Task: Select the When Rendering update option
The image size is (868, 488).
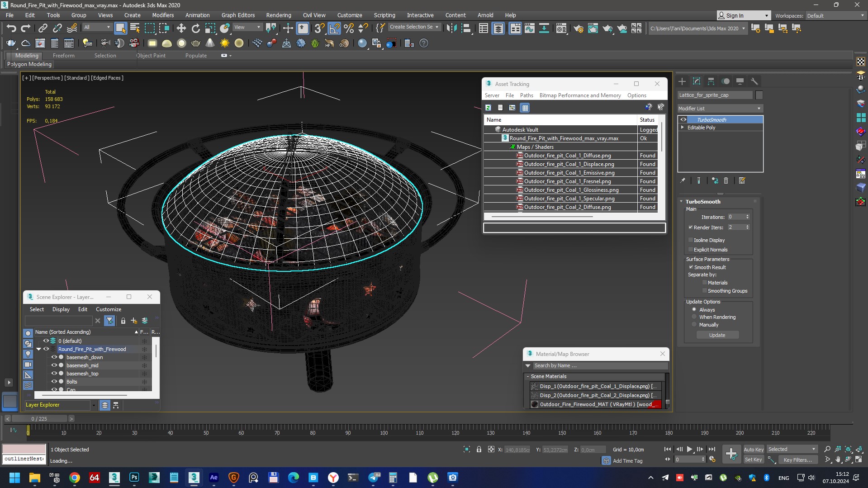Action: click(694, 317)
